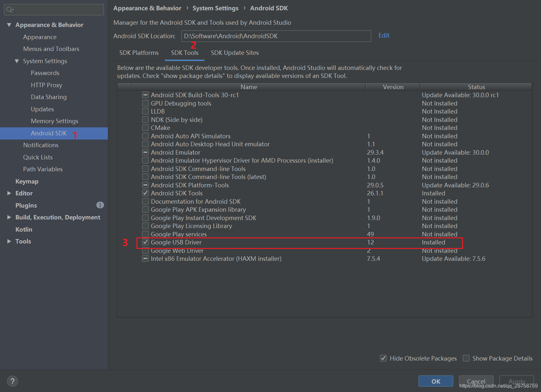
Task: Collapse the System Settings tree node
Action: pos(17,61)
